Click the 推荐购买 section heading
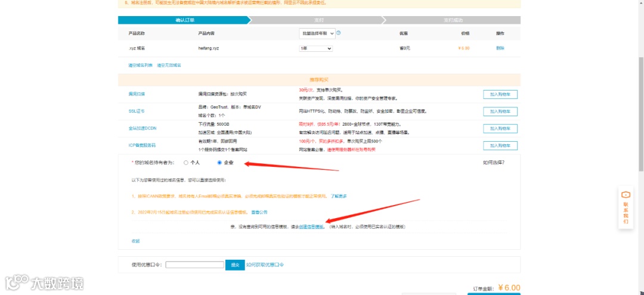Viewport: 644px width, 295px height. 319,80
